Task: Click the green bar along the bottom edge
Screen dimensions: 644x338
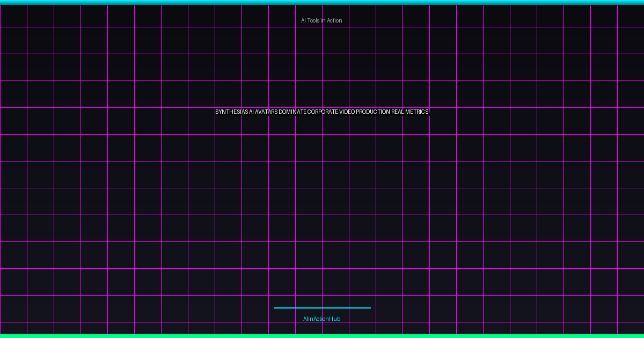Action: click(x=322, y=336)
